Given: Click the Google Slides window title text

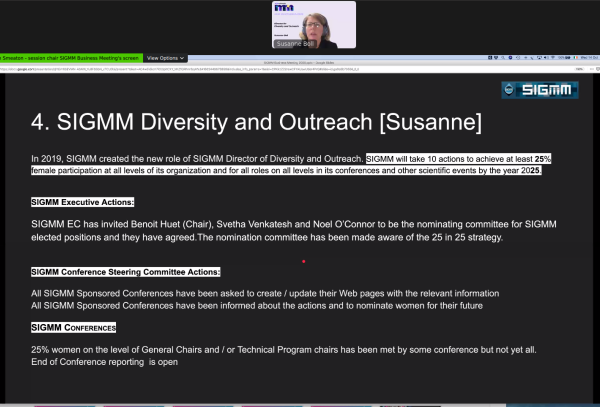Looking at the screenshot, I should coord(299,63).
